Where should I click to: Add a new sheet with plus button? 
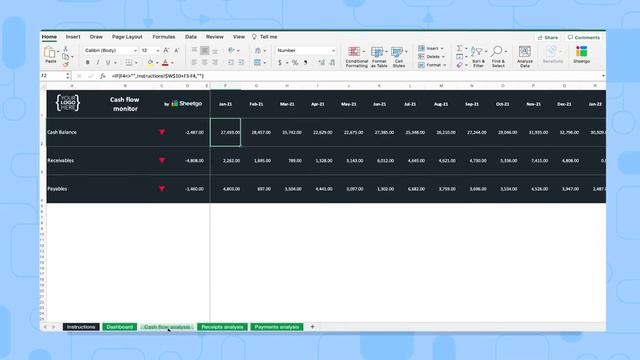pos(312,327)
